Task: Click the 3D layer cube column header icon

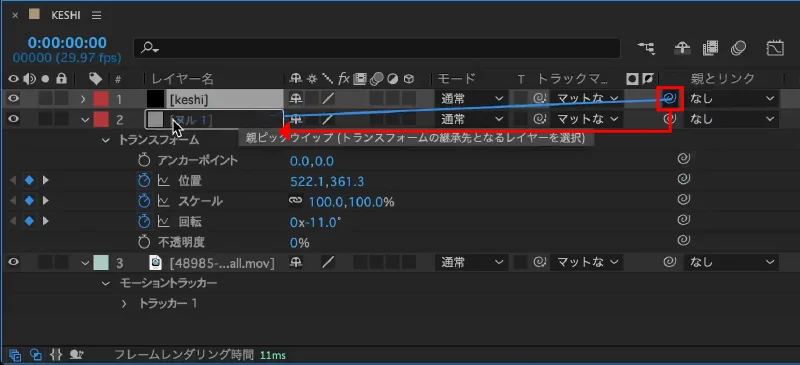Action: tap(408, 79)
